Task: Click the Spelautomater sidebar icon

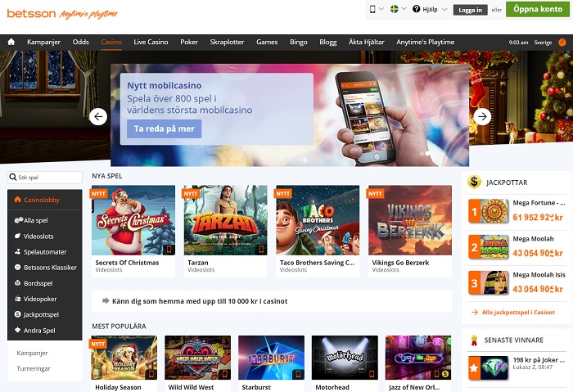Action: coord(17,251)
